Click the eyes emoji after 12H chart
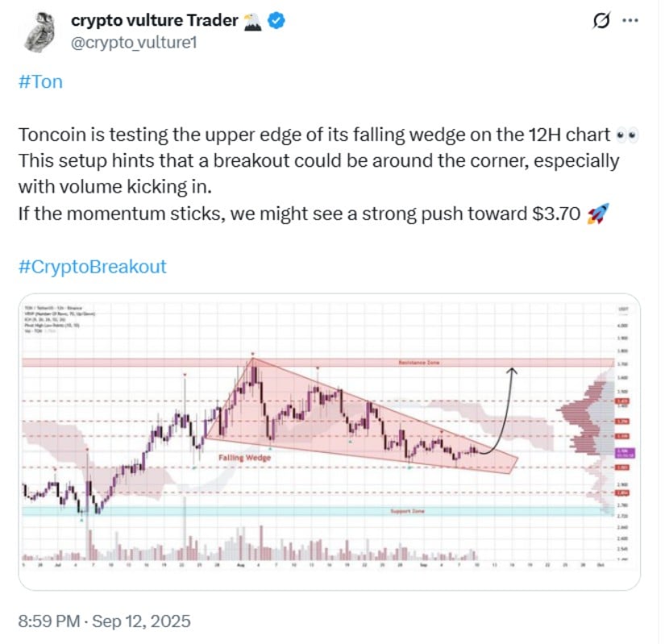 tap(627, 135)
